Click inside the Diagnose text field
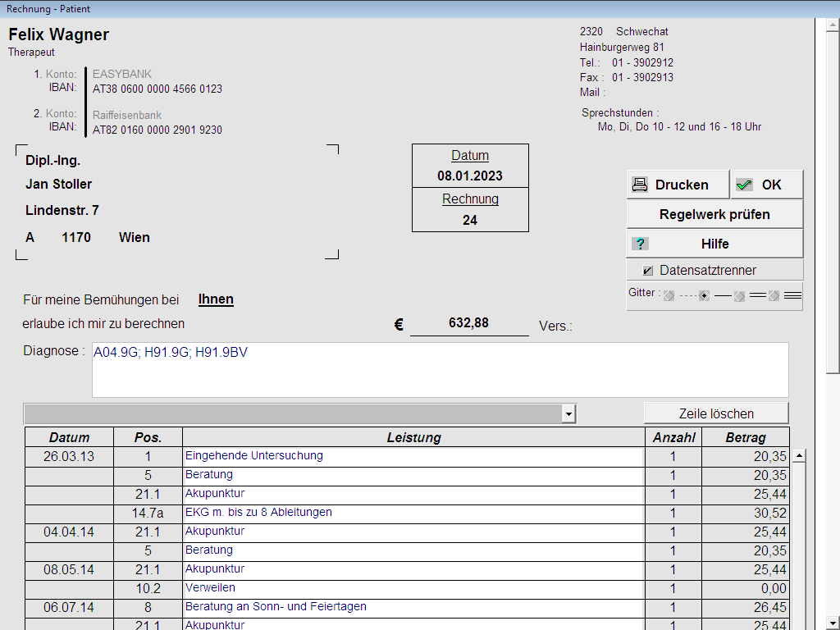The height and width of the screenshot is (630, 840). [440, 370]
